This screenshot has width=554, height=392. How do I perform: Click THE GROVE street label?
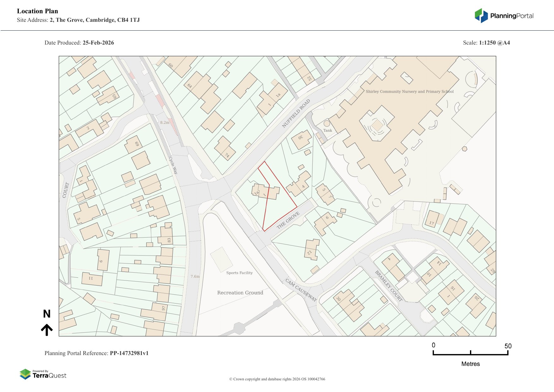tap(288, 220)
